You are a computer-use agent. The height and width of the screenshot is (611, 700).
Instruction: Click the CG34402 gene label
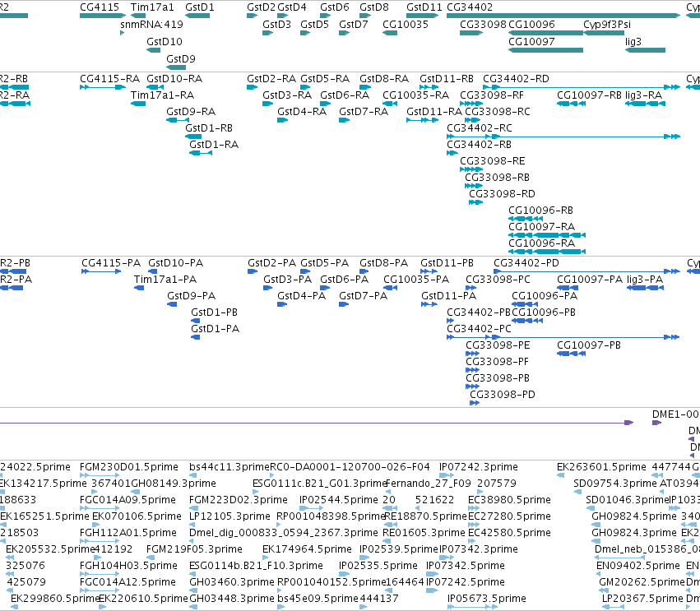pos(470,7)
